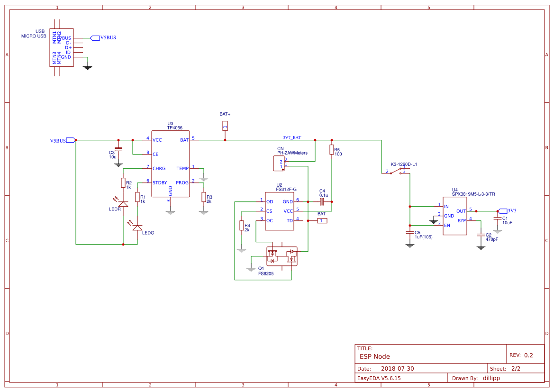Select resistor R3 2k symbol

(x=203, y=197)
